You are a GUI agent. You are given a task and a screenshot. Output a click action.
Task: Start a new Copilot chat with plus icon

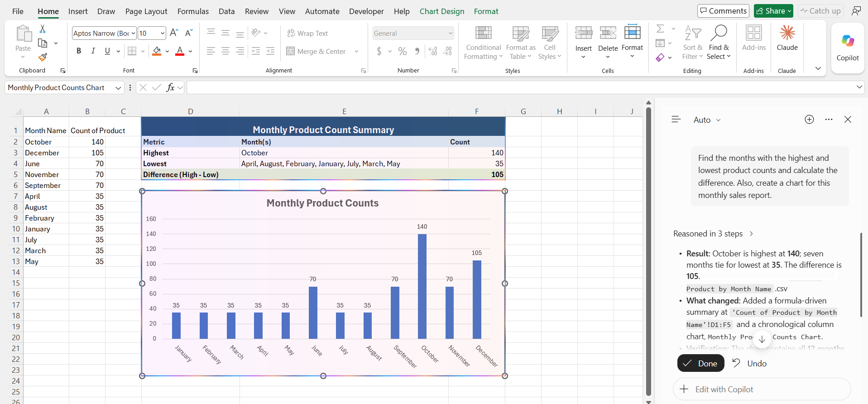pyautogui.click(x=810, y=119)
